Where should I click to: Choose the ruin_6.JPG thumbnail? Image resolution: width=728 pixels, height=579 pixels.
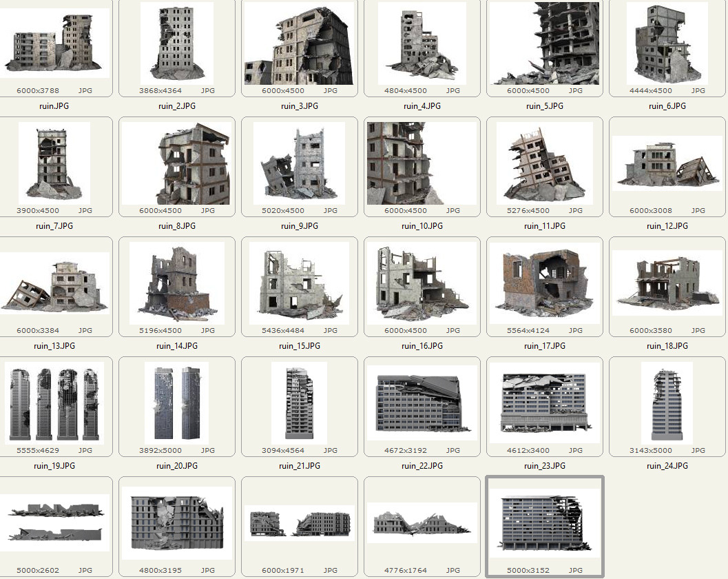point(667,44)
